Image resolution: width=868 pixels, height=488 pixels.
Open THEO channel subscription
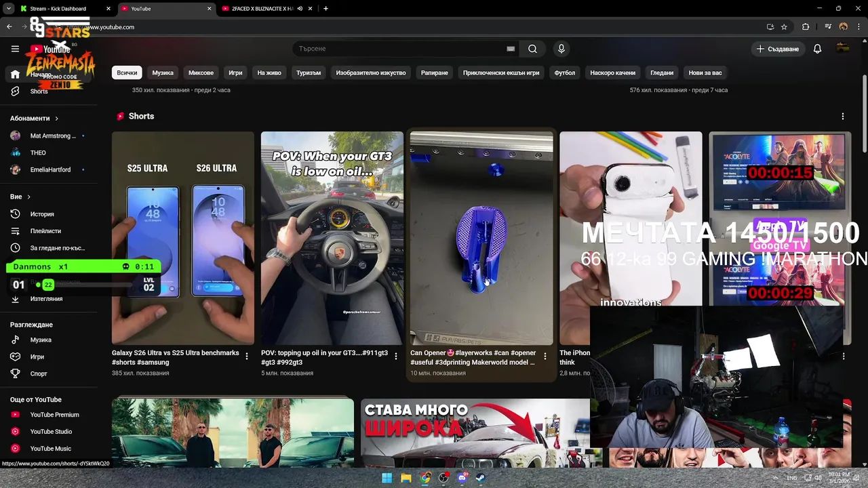pos(38,152)
